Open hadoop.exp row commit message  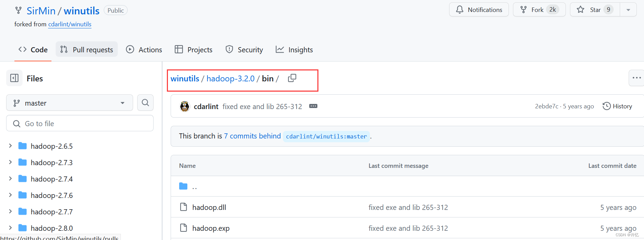pos(408,228)
